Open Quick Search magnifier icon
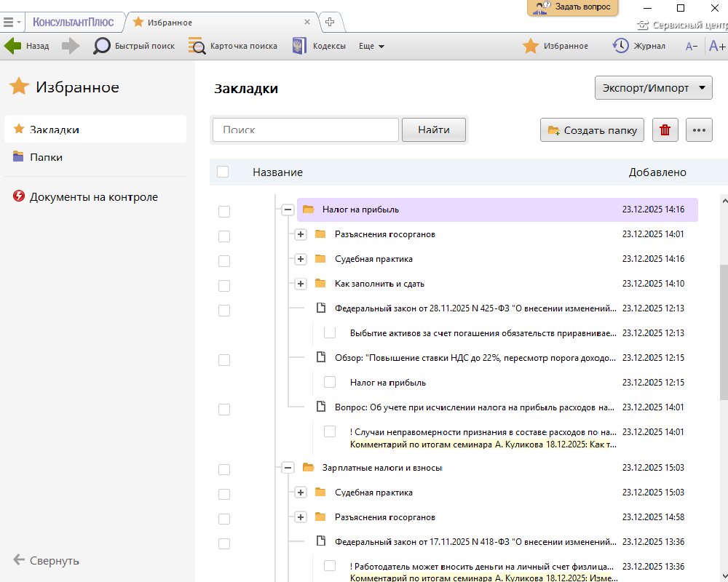 pyautogui.click(x=102, y=46)
